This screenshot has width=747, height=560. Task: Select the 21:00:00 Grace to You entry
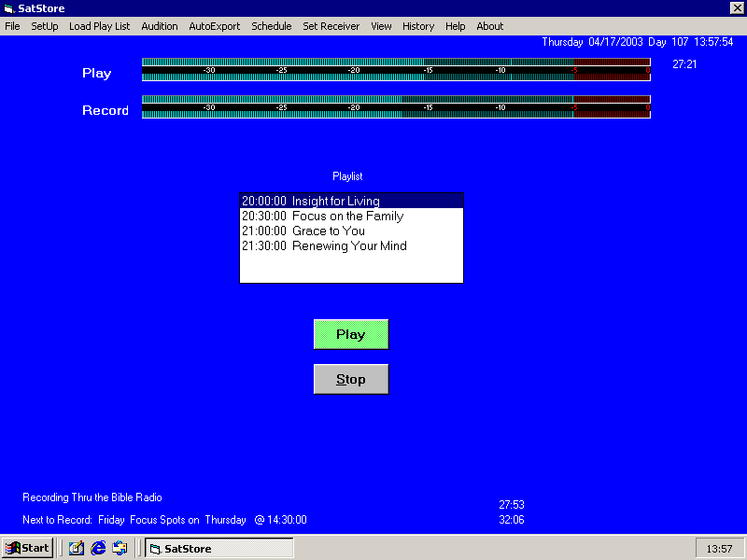pyautogui.click(x=352, y=231)
